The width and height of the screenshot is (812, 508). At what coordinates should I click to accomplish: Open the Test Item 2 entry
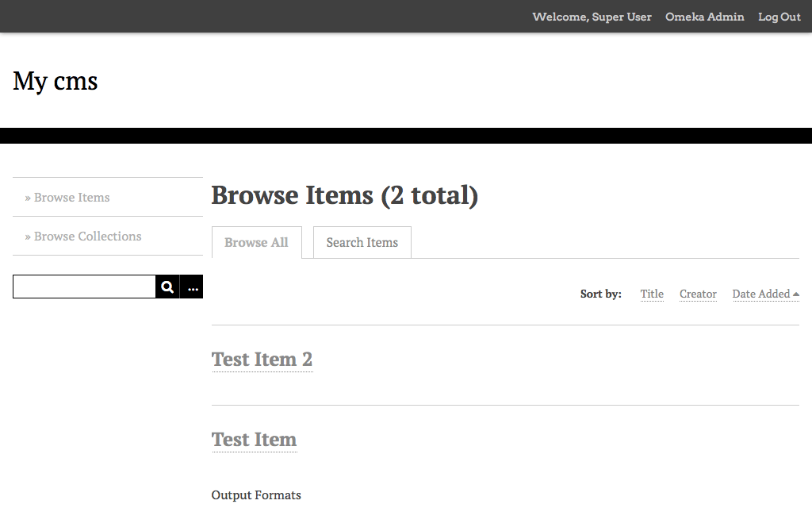(262, 360)
